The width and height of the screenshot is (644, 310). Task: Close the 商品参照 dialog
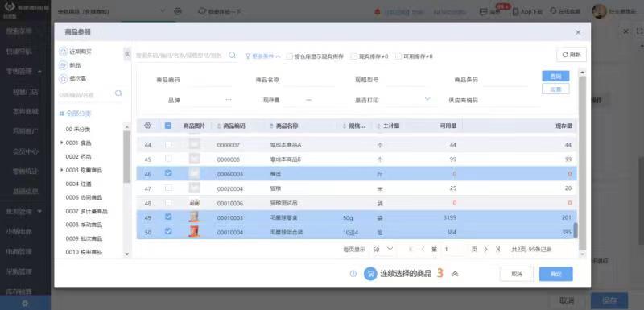(578, 32)
